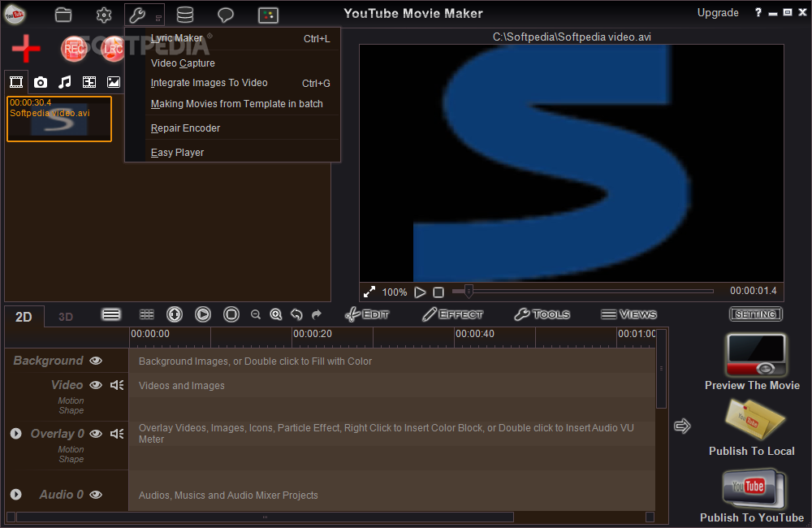Open the VIEWS menu

628,314
